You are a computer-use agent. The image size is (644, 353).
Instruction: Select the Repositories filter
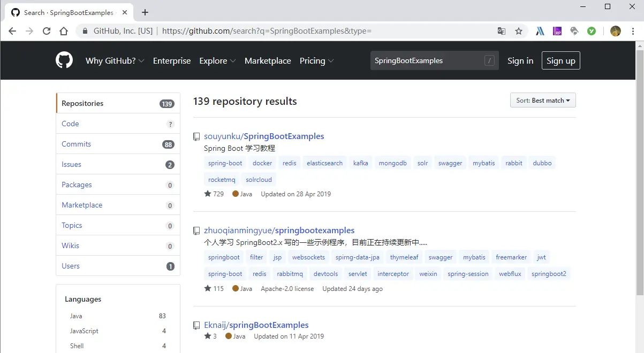118,103
